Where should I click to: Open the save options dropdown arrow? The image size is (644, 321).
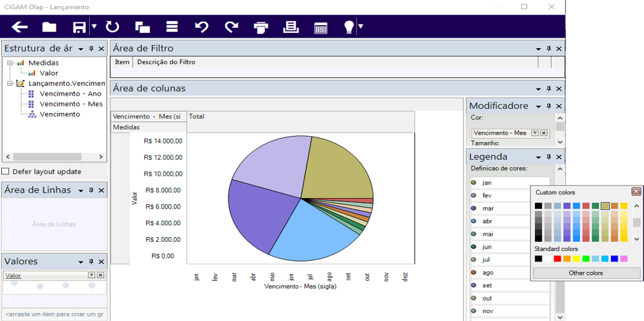click(94, 26)
